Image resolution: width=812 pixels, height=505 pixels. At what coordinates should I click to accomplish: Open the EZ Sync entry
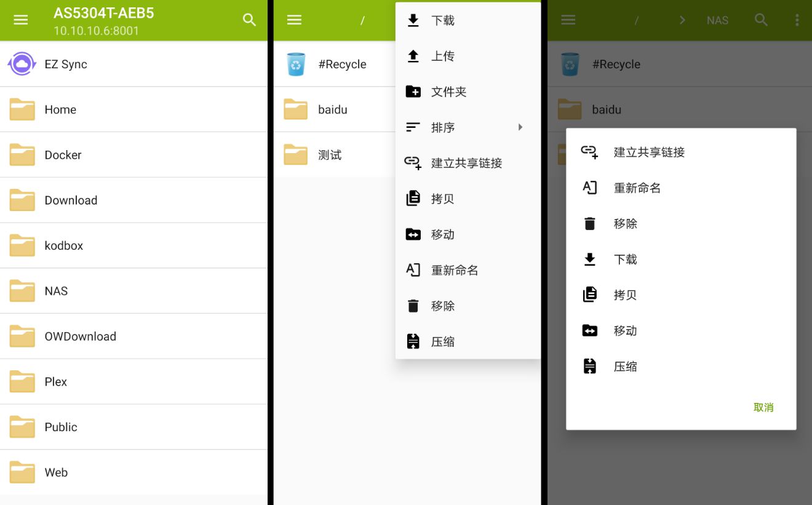pyautogui.click(x=133, y=64)
